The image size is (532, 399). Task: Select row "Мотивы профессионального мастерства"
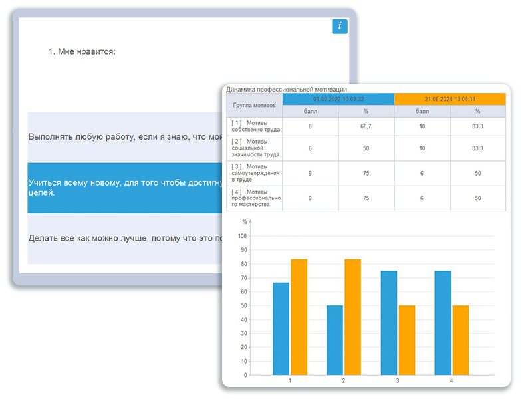pos(255,198)
